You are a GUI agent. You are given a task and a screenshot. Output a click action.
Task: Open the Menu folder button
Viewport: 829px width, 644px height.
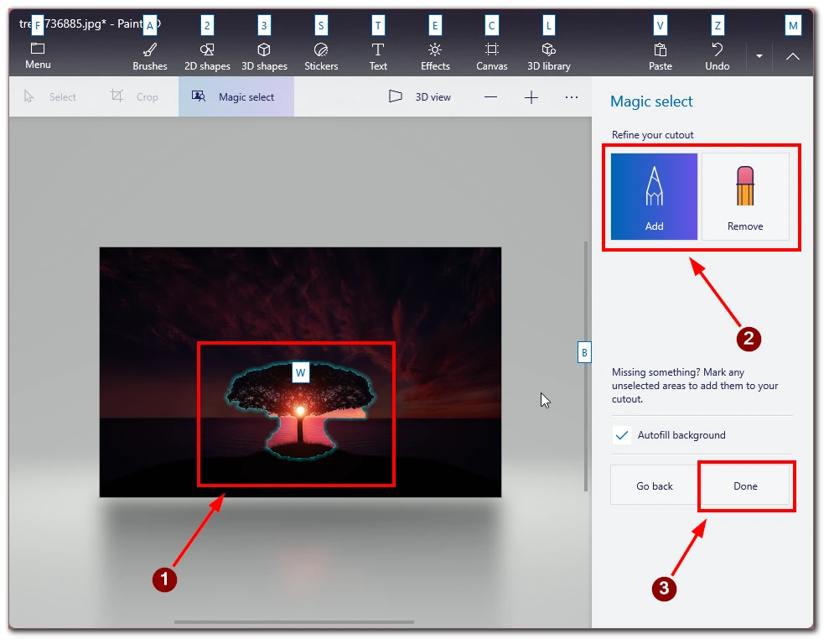pos(38,55)
